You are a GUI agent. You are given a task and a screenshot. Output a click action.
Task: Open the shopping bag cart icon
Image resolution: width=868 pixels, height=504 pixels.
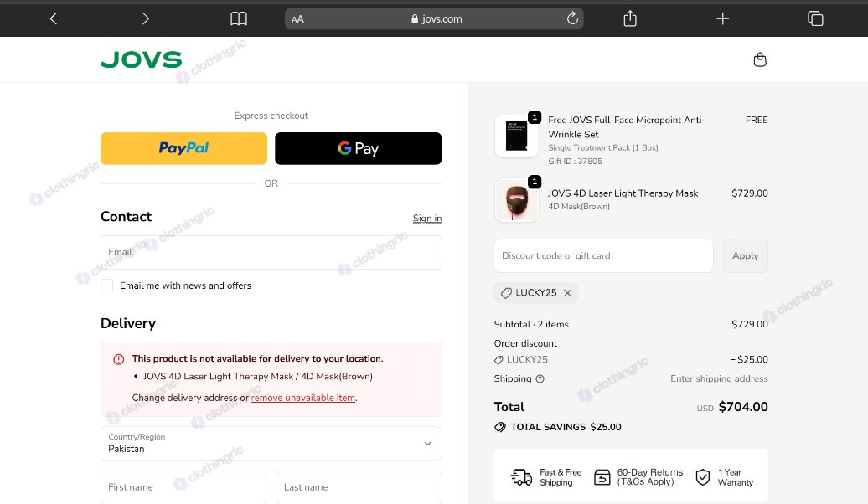[x=760, y=59]
